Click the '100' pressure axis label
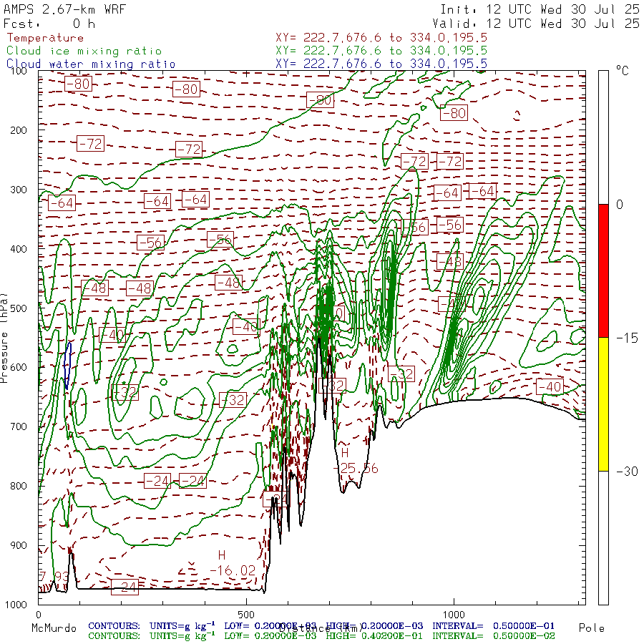The width and height of the screenshot is (644, 644). pos(18,71)
